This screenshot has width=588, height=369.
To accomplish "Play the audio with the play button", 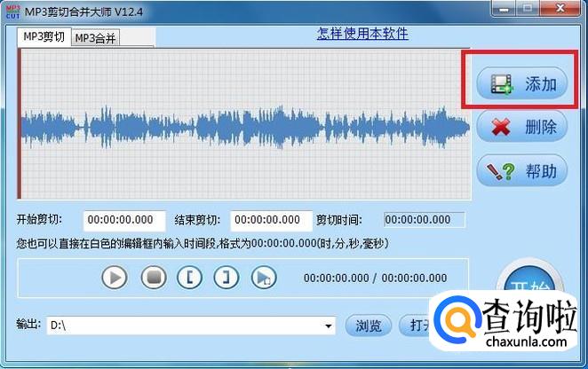I will click(115, 278).
